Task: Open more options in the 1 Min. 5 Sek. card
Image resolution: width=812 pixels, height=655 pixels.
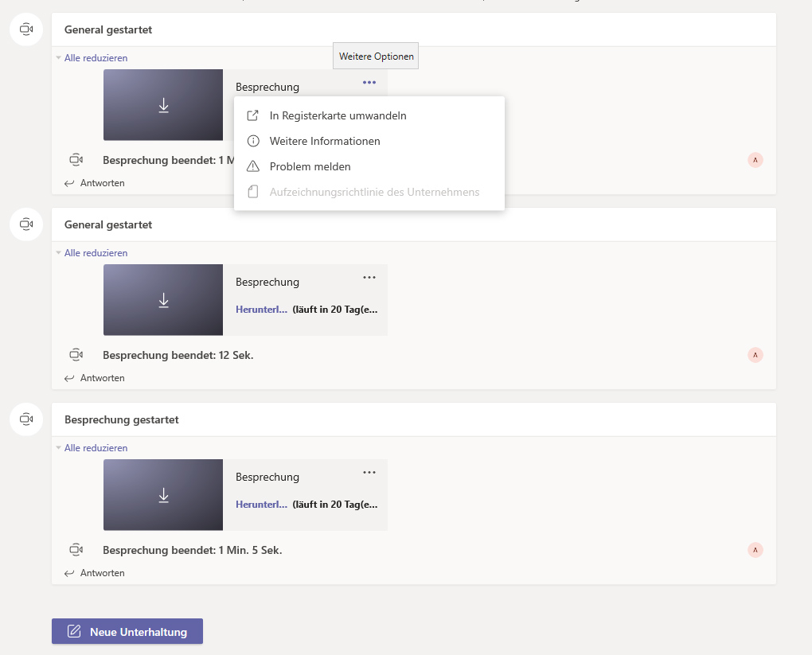Action: (x=369, y=472)
